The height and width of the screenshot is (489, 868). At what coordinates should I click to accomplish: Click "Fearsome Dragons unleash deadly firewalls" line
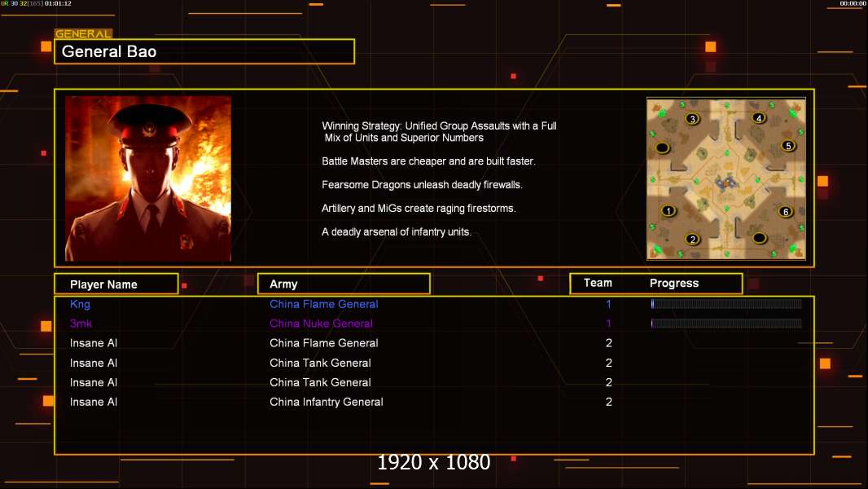[x=422, y=185]
